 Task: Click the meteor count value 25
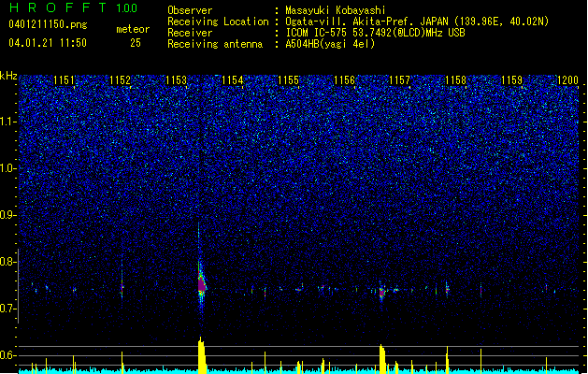coord(136,43)
